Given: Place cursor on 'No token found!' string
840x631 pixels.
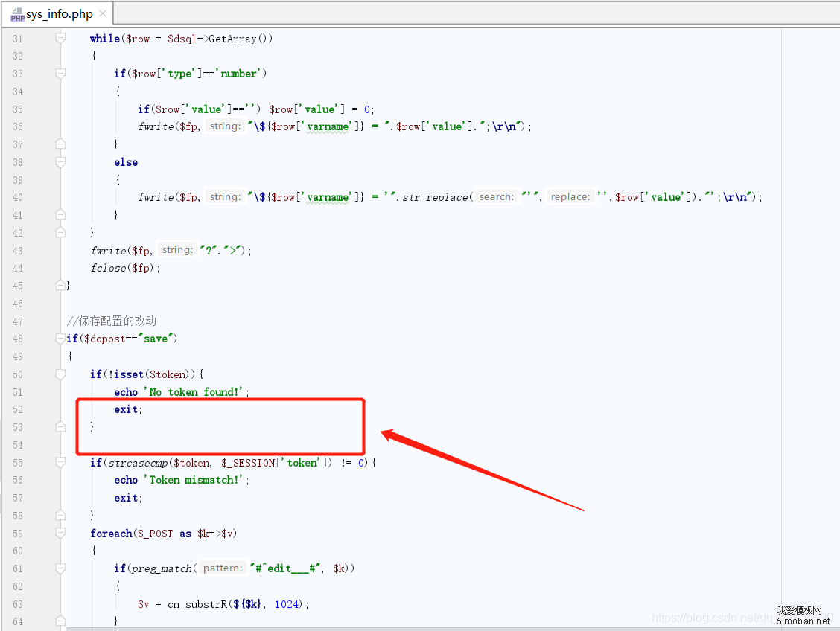Looking at the screenshot, I should (196, 392).
